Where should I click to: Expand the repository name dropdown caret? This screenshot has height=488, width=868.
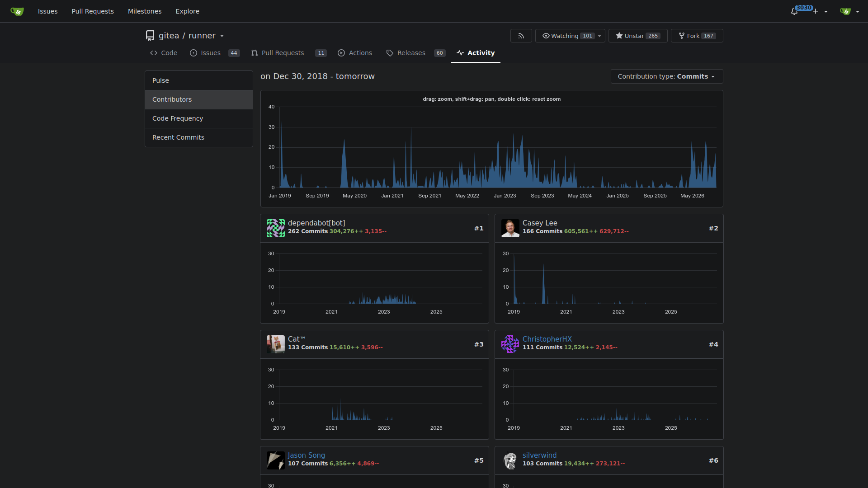click(x=222, y=36)
